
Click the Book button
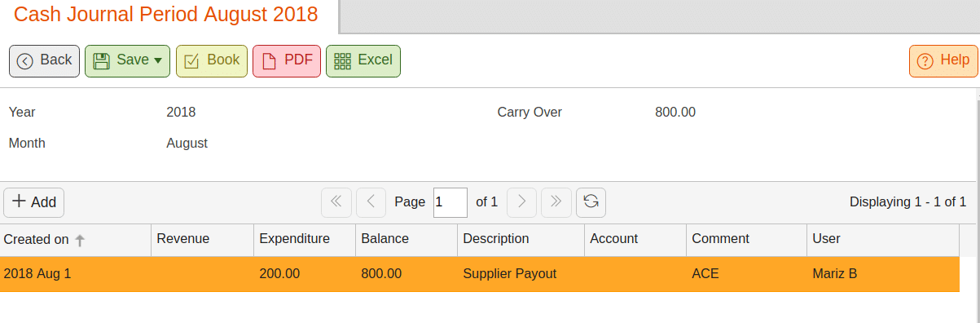point(212,61)
